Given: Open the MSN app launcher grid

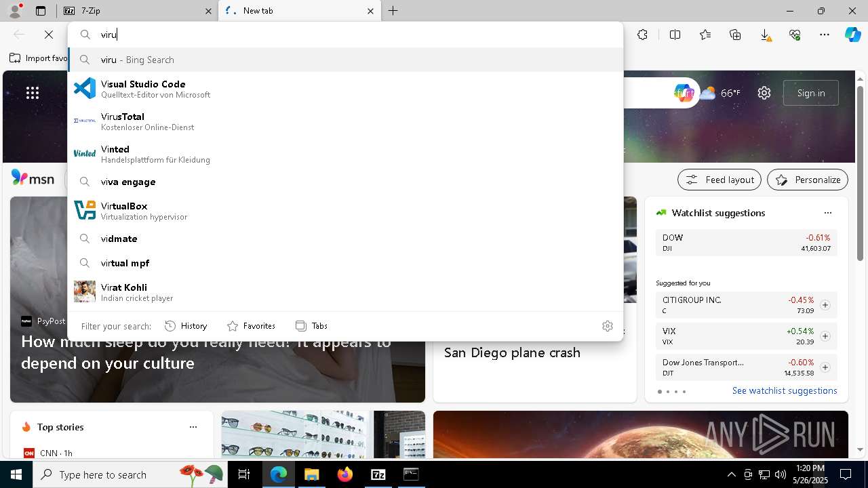Looking at the screenshot, I should (33, 93).
